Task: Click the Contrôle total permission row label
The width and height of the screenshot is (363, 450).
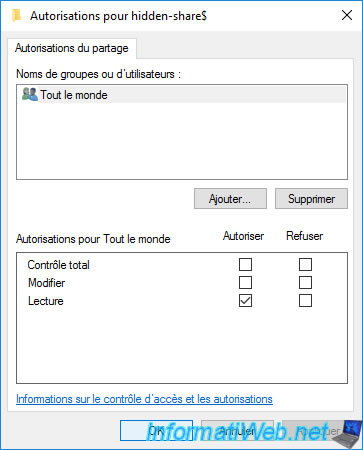Action: [58, 265]
